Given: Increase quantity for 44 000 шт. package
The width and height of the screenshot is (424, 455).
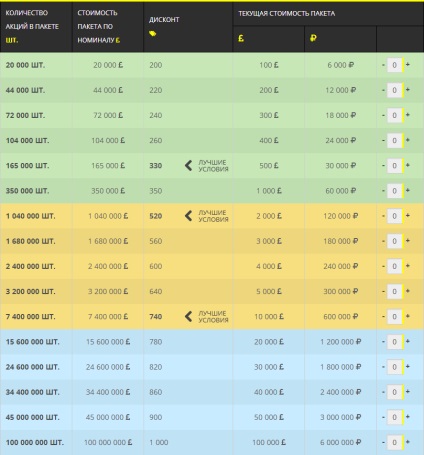Looking at the screenshot, I should (408, 90).
